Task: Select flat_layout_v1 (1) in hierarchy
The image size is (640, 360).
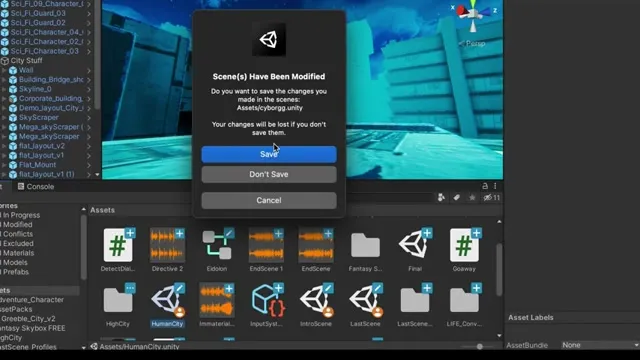Action: pos(46,174)
